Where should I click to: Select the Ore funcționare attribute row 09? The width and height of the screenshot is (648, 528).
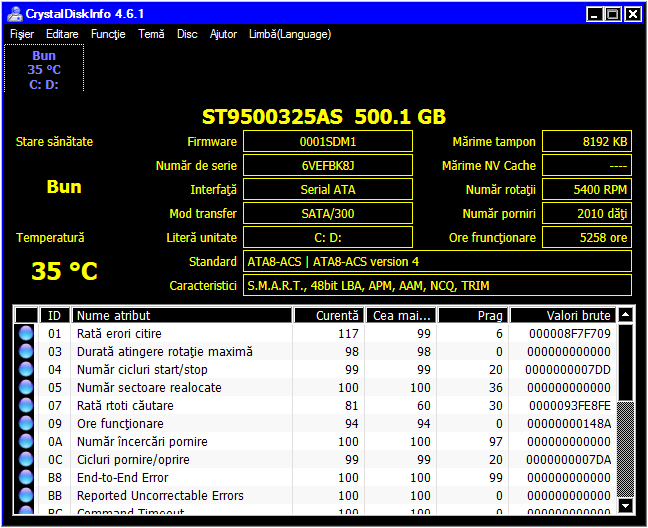[315, 423]
